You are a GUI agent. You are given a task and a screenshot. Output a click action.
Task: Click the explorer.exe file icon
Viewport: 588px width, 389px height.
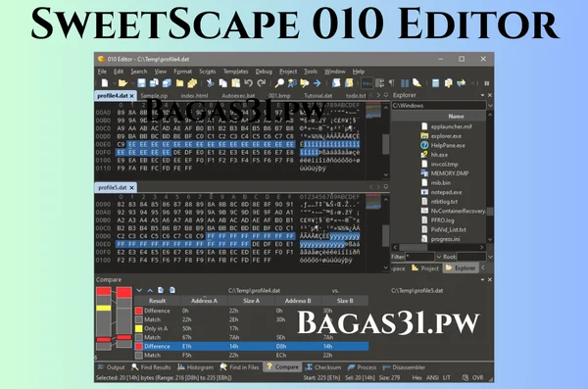[424, 136]
